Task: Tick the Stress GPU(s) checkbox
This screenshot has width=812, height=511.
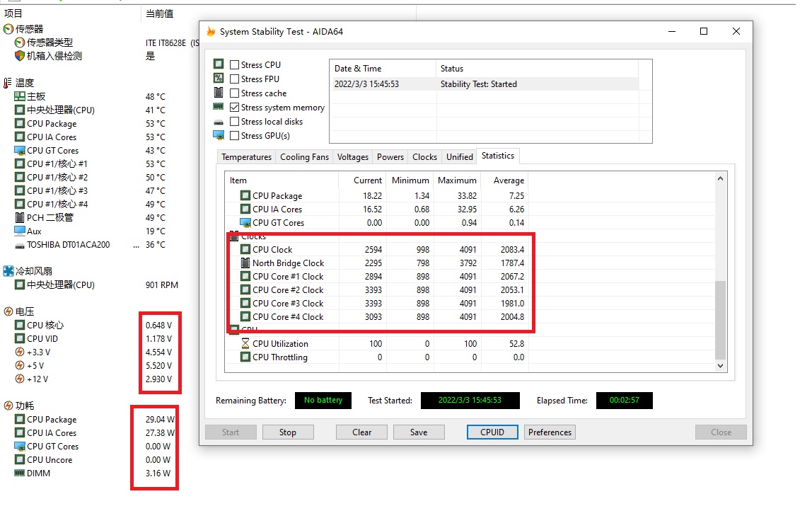Action: (235, 136)
